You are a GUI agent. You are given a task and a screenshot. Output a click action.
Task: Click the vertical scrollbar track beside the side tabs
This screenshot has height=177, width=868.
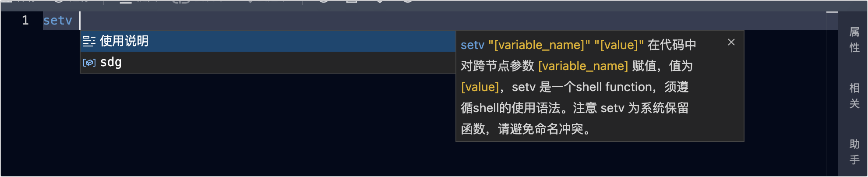(x=832, y=96)
